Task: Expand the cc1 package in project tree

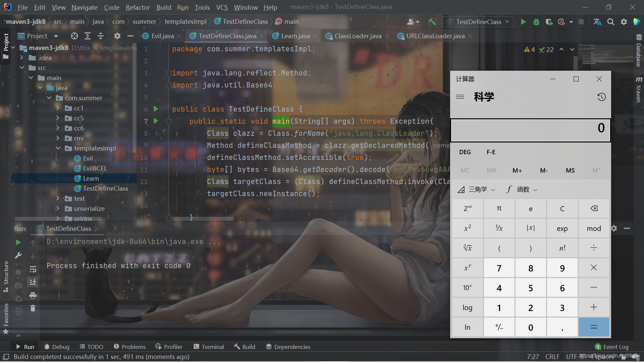Action: pos(57,108)
